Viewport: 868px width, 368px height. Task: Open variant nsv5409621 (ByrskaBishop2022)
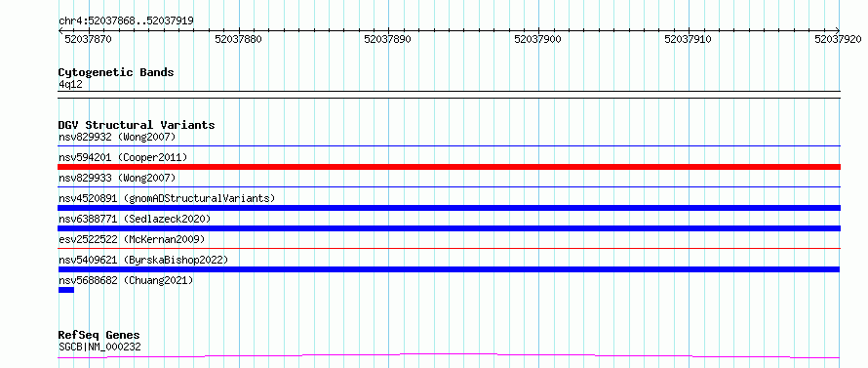pyautogui.click(x=143, y=260)
